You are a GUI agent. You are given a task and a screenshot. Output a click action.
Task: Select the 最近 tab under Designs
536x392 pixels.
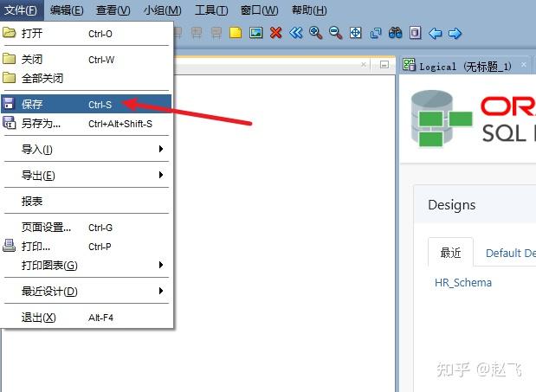(450, 253)
